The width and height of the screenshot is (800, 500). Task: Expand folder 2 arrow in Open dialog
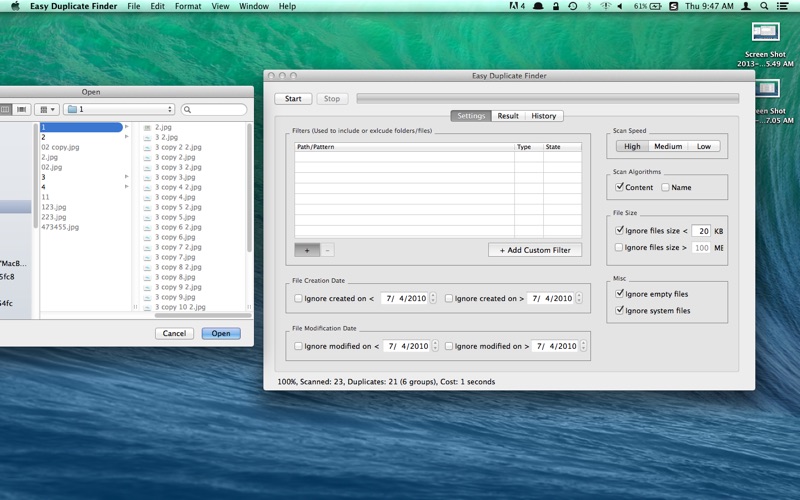coord(127,137)
